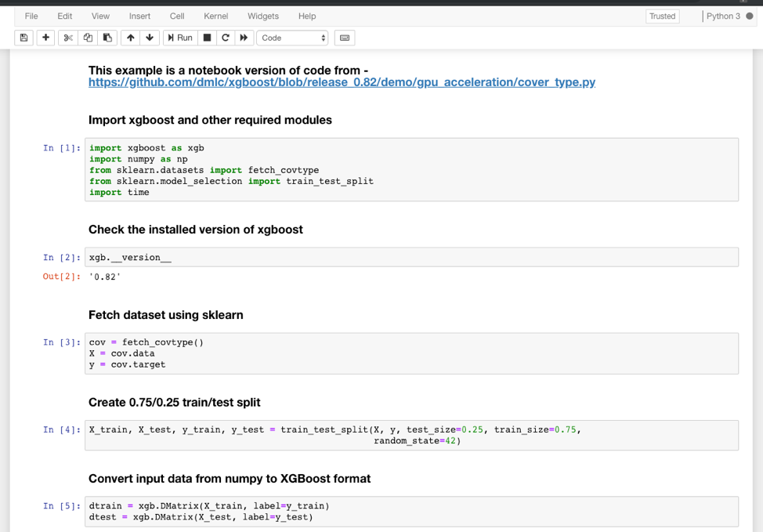The height and width of the screenshot is (532, 763).
Task: Move the selected cell up
Action: [x=130, y=37]
